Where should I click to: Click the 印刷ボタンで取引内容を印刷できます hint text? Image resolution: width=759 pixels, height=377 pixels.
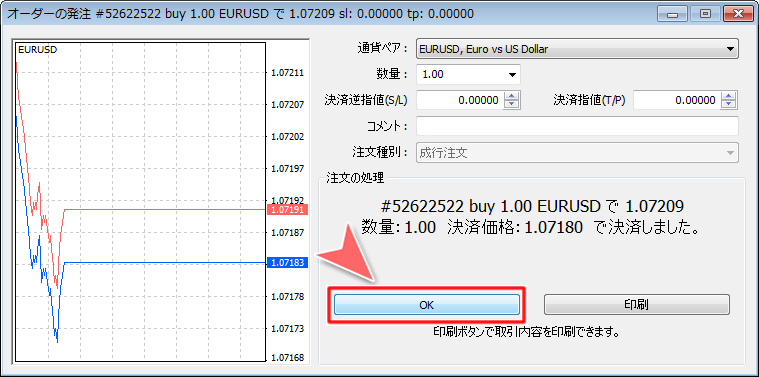click(x=527, y=332)
